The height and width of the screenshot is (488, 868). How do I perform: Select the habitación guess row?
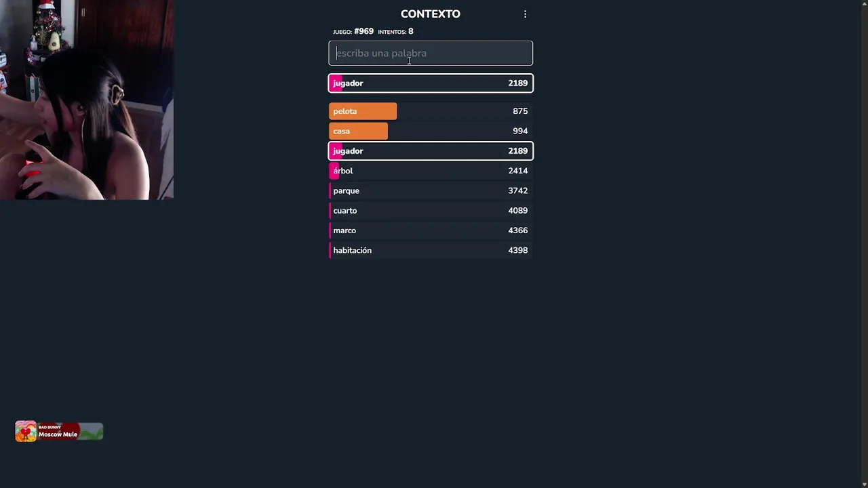point(431,251)
